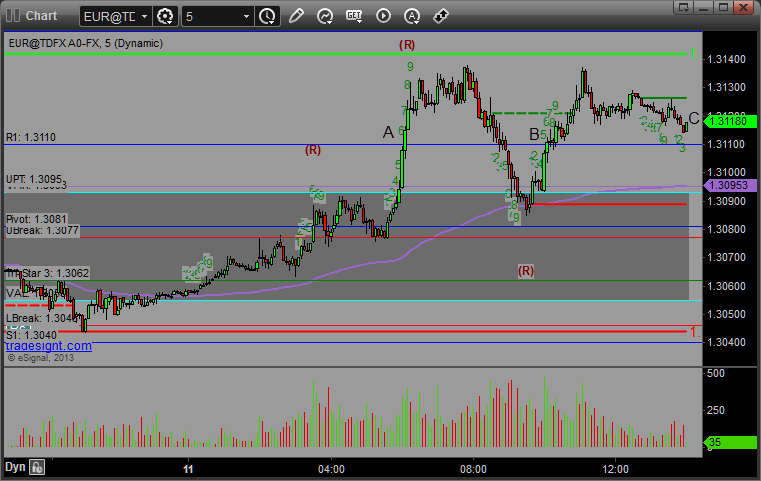Click the wave label B on chart

[x=534, y=134]
